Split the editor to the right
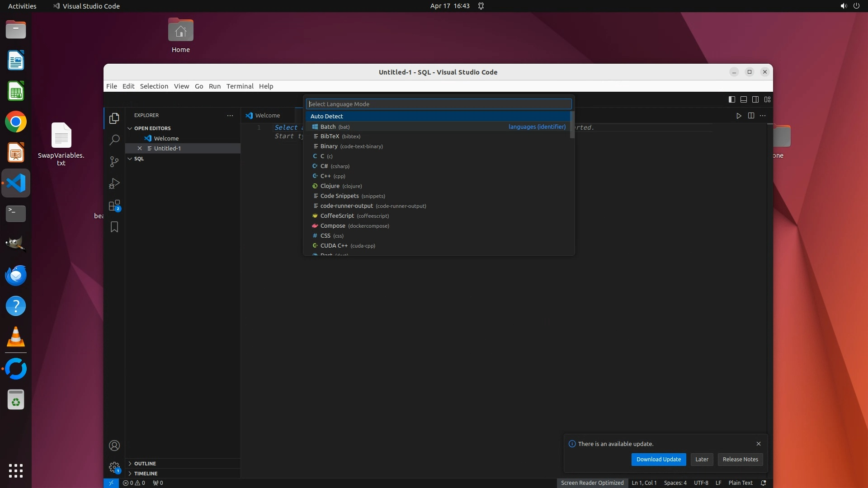868x488 pixels. [751, 116]
